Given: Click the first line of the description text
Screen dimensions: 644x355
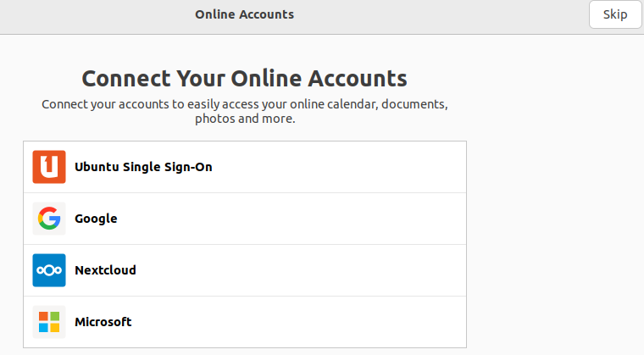Looking at the screenshot, I should point(244,104).
